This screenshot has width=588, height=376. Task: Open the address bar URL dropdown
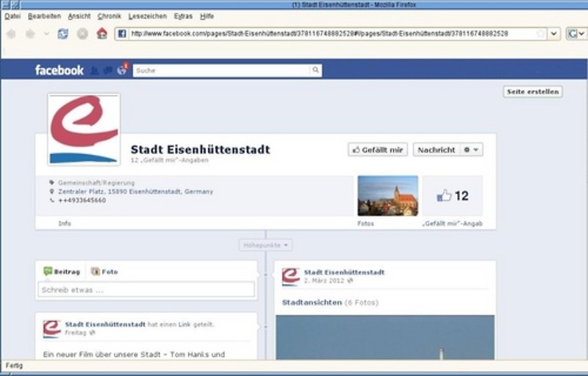coord(554,34)
